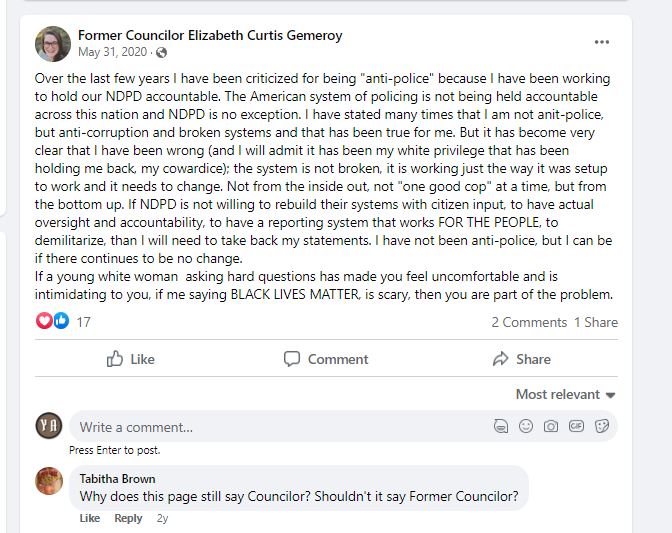View the 1 Share link

(x=596, y=322)
